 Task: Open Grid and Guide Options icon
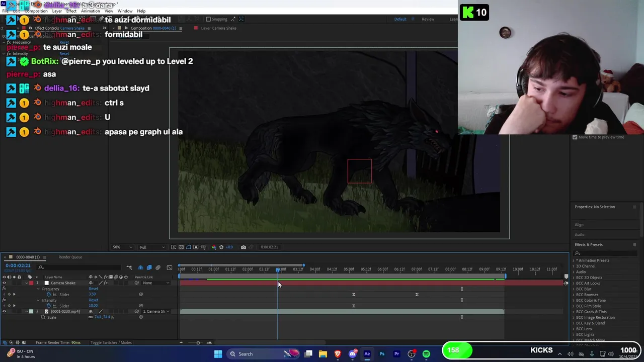(203, 247)
